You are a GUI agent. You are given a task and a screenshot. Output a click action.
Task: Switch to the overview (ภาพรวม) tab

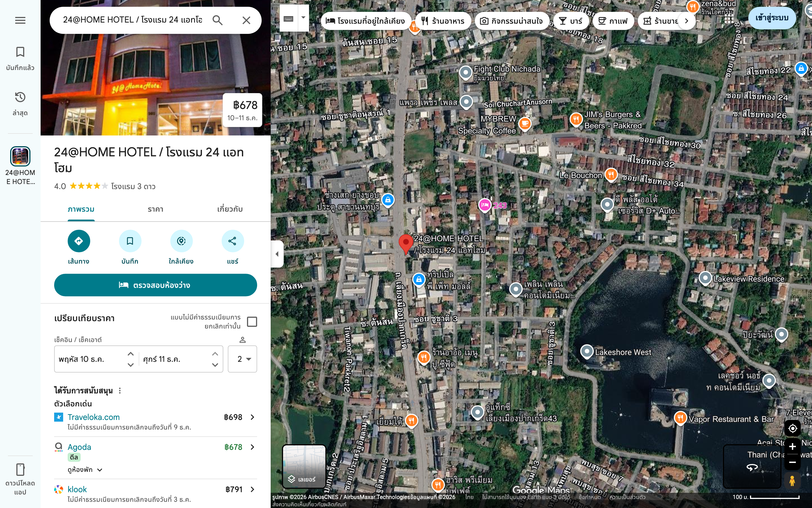click(81, 209)
